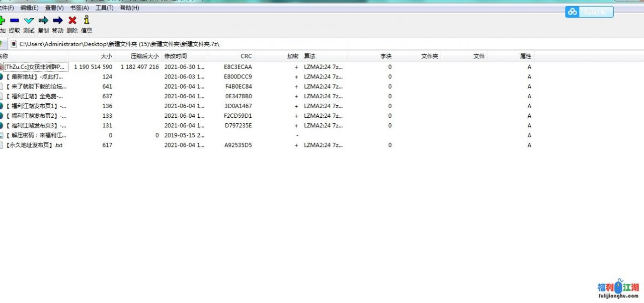Viewport: 644px width, 303px height.
Task: Show the 帮助(H) help menu
Action: (129, 8)
